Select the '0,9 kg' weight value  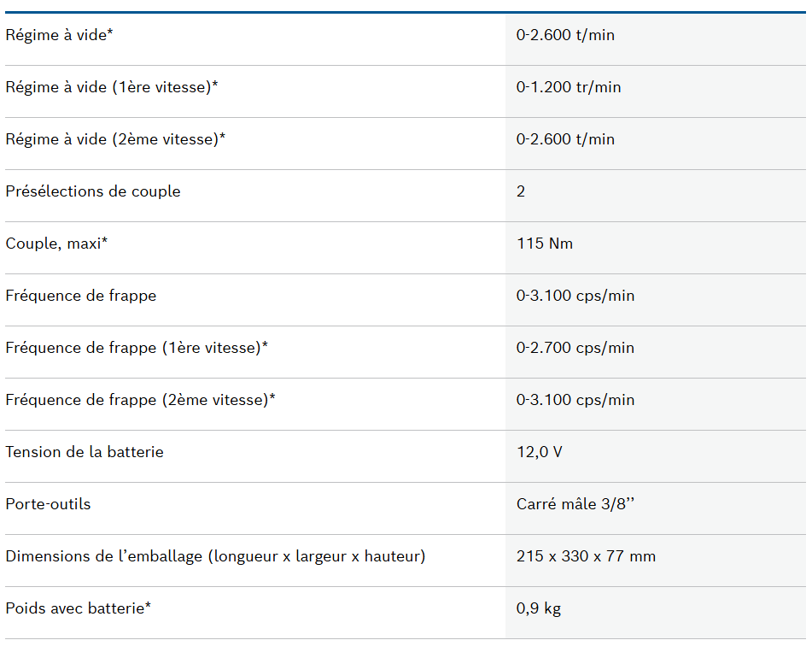click(539, 608)
